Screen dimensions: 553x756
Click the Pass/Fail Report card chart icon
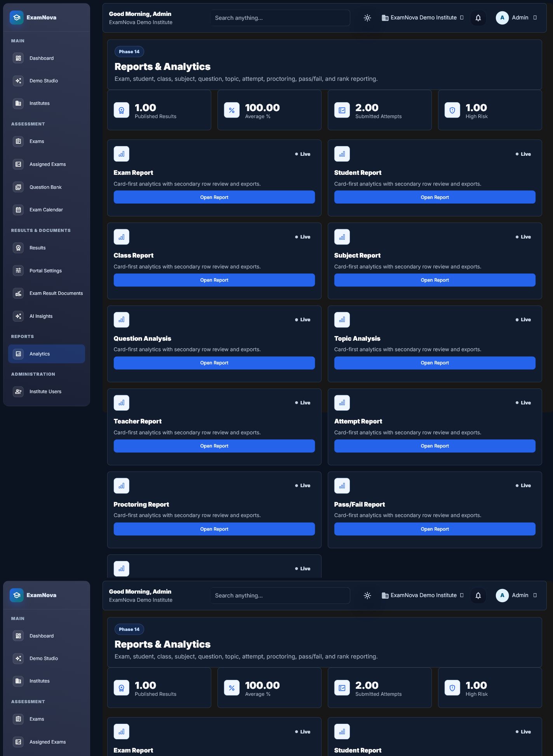point(342,486)
